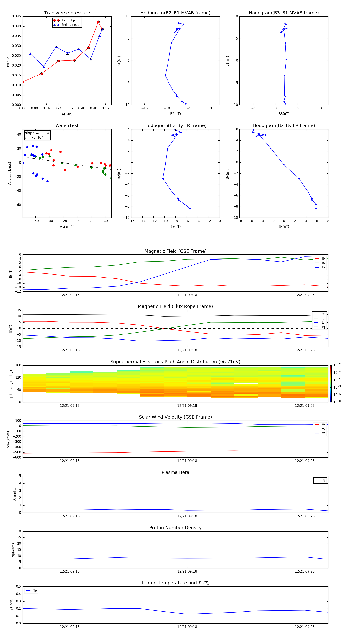Click the "B3(nT)" x-axis label
351x644 pixels.
coord(284,114)
